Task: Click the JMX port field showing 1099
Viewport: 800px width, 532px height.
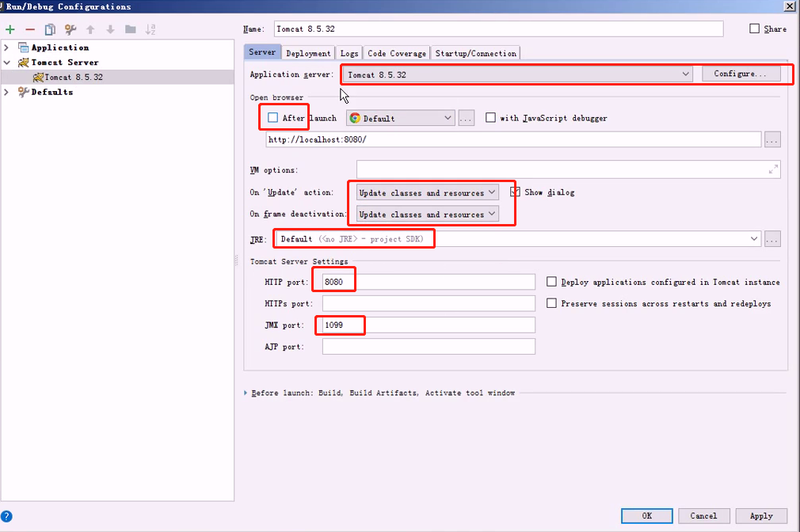Action: tap(429, 325)
